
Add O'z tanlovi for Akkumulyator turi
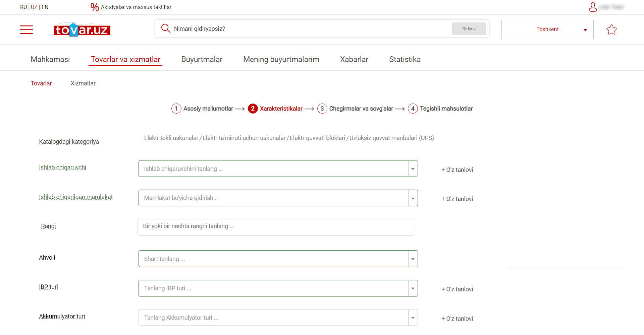457,319
